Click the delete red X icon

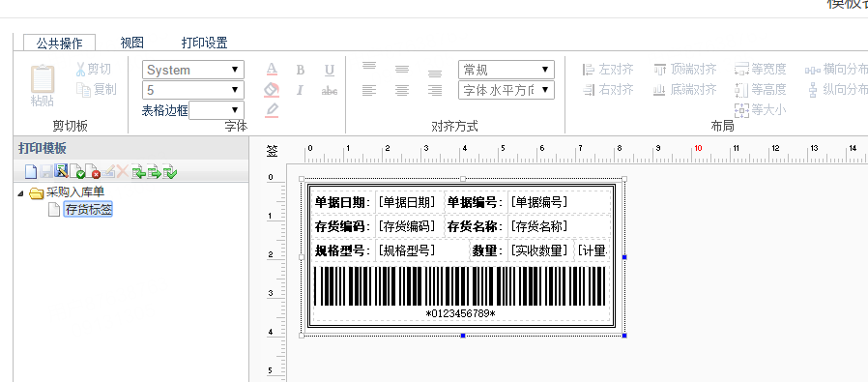click(123, 171)
